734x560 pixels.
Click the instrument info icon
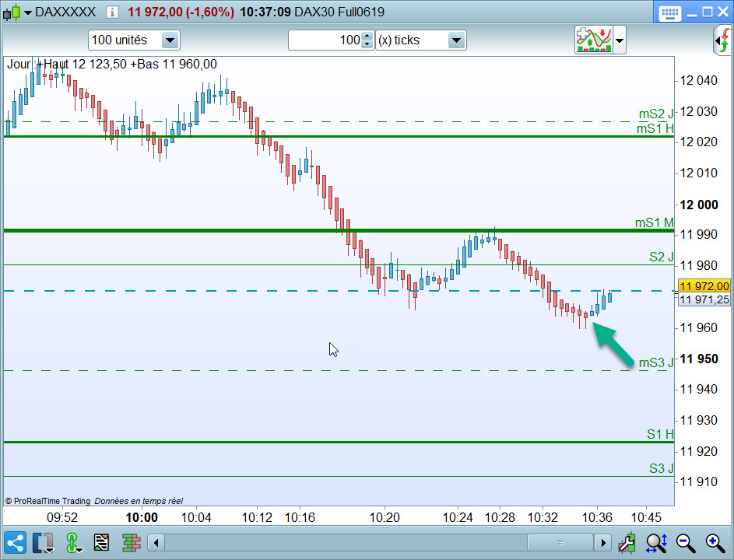tap(112, 12)
